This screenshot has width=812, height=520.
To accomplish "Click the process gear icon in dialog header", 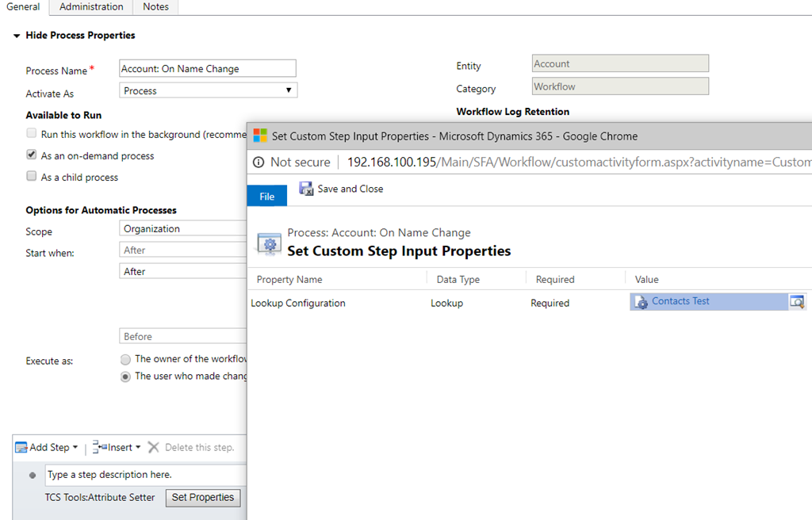I will [270, 243].
